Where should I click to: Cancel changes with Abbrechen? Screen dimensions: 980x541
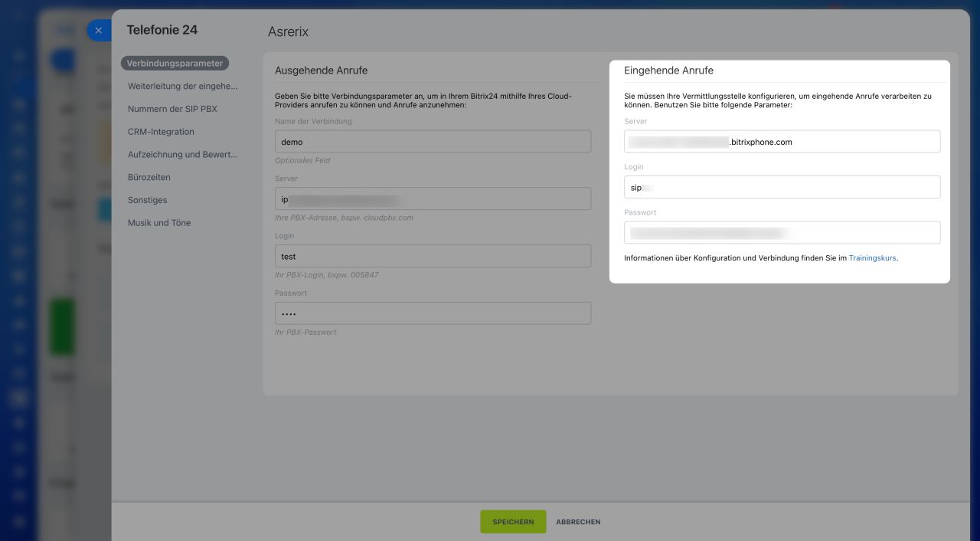[578, 522]
